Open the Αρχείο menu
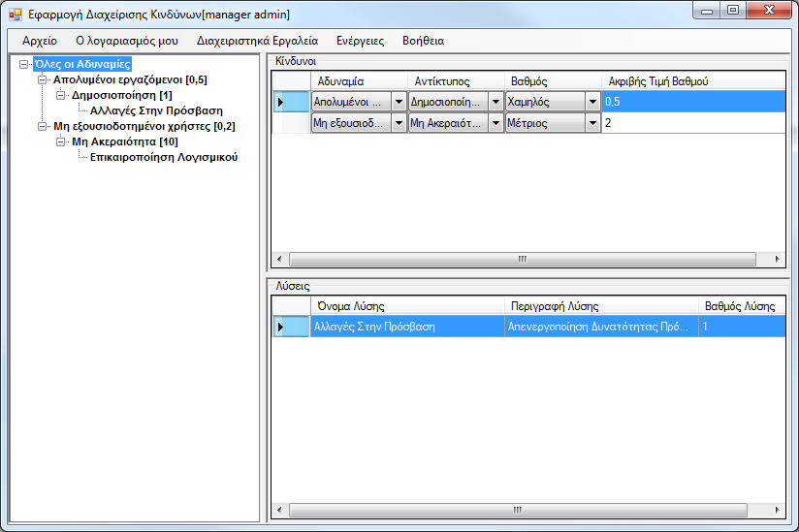The width and height of the screenshot is (799, 532). click(40, 41)
